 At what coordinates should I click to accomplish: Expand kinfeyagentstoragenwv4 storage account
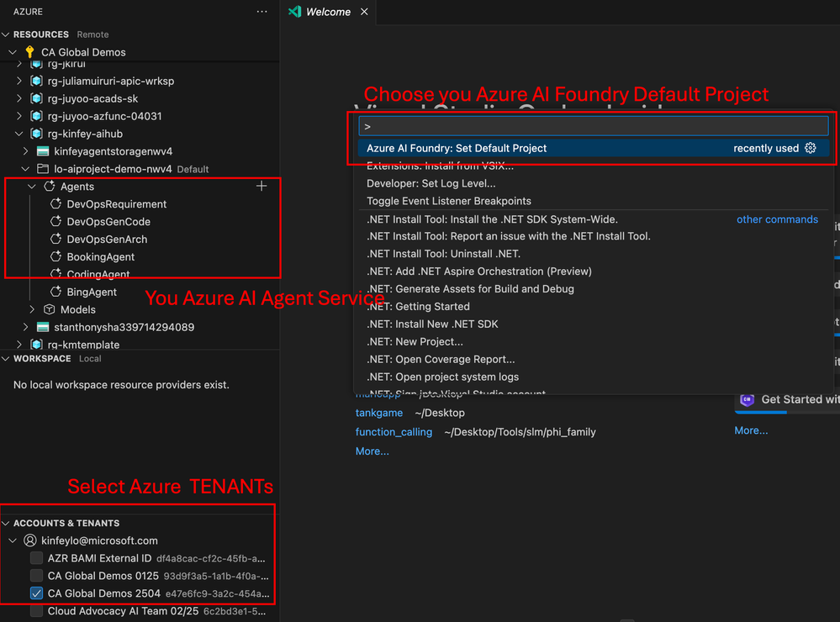[x=26, y=151]
